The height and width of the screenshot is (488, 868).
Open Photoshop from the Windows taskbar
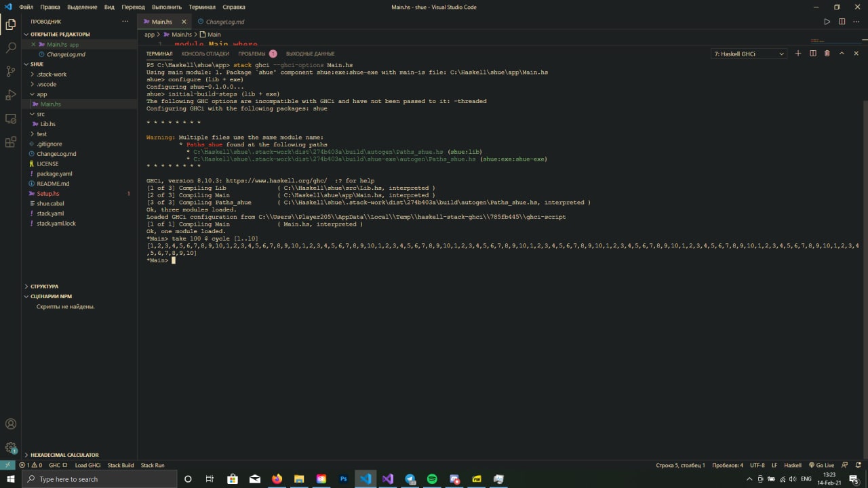[x=344, y=479]
